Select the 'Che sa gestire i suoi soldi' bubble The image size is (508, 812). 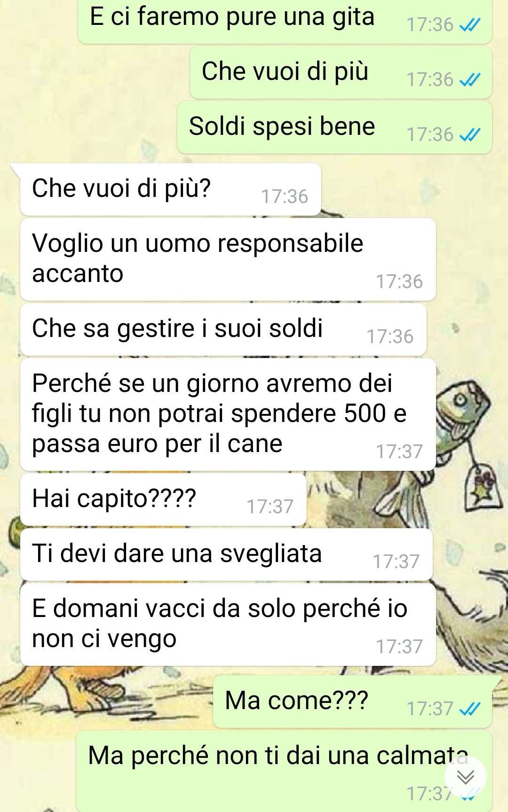[223, 329]
